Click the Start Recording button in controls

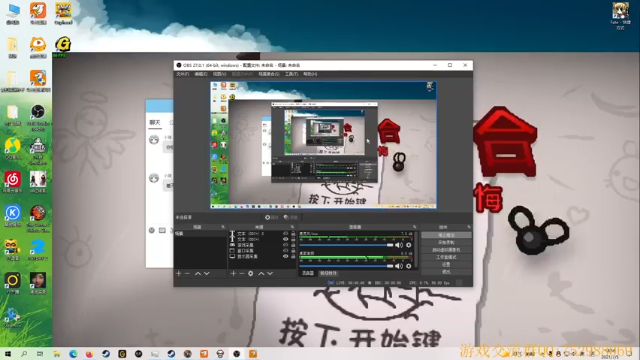[446, 242]
